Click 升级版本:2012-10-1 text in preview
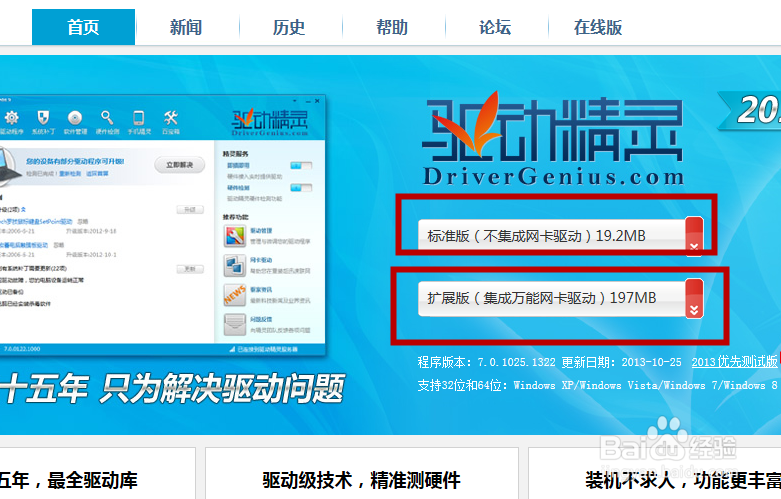Viewport: 781px width, 499px height. [x=91, y=254]
